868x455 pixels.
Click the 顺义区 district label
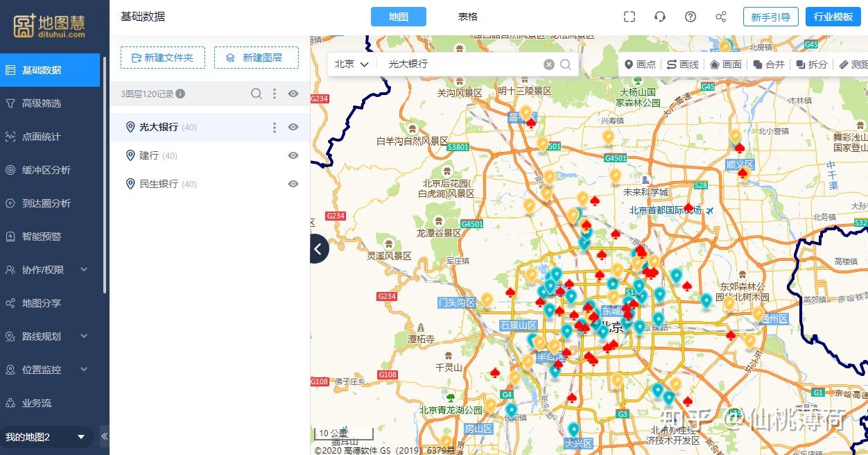tap(739, 164)
